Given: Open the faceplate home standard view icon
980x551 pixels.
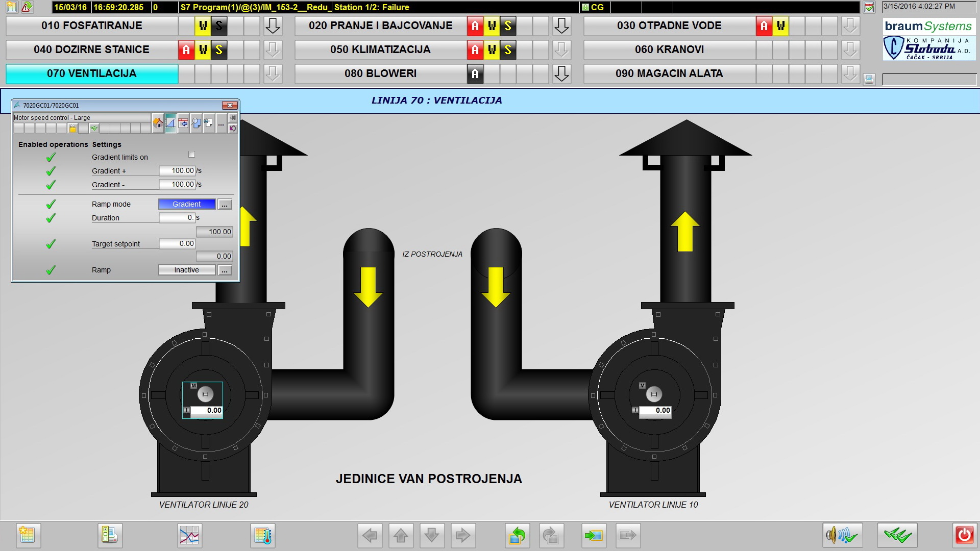Looking at the screenshot, I should [158, 123].
